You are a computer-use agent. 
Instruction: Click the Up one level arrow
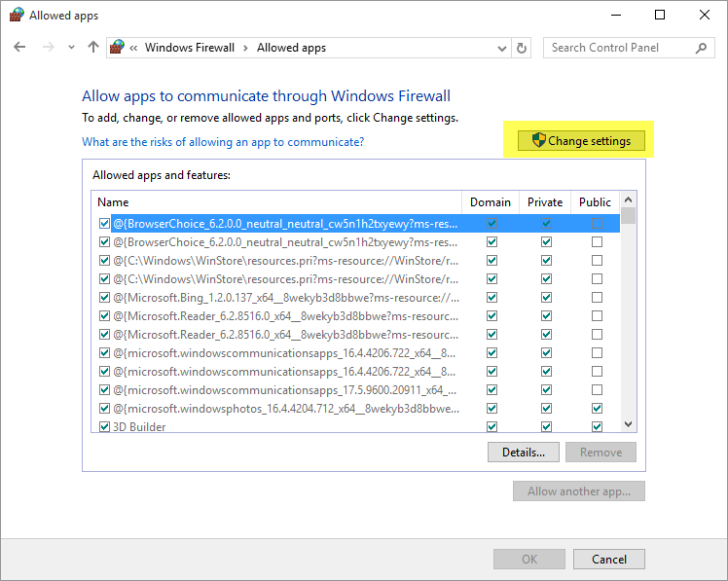tap(93, 48)
